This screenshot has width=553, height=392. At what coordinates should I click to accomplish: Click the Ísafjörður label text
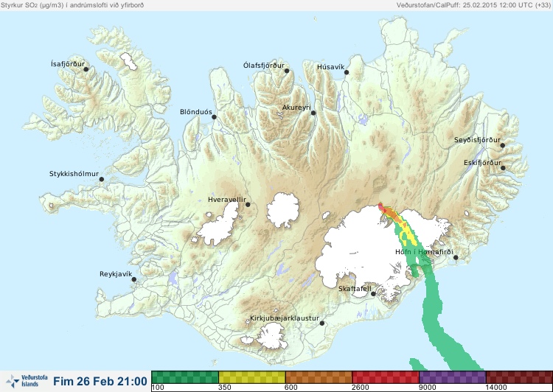pos(68,64)
